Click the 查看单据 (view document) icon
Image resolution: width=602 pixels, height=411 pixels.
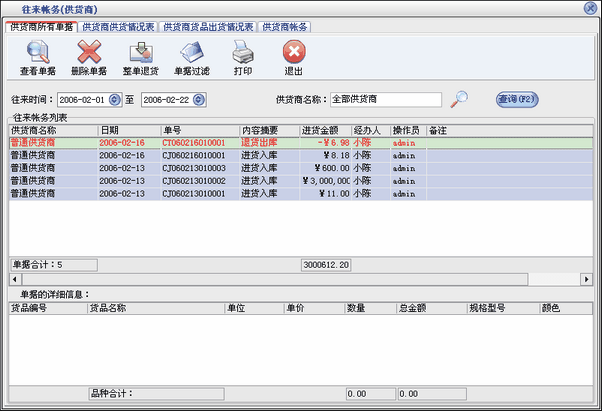37,50
